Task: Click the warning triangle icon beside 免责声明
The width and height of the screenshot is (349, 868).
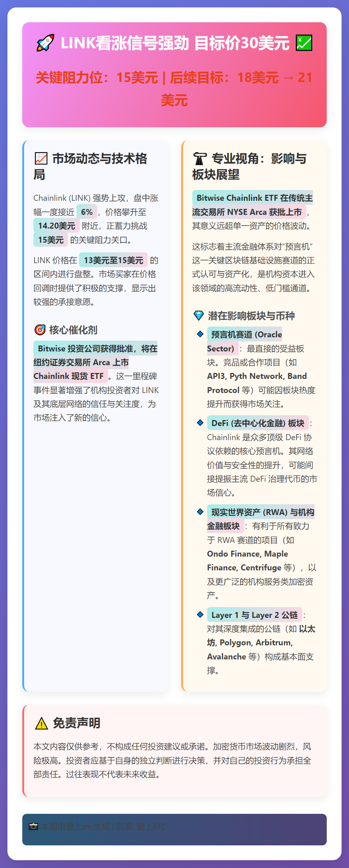Action: pos(41,723)
